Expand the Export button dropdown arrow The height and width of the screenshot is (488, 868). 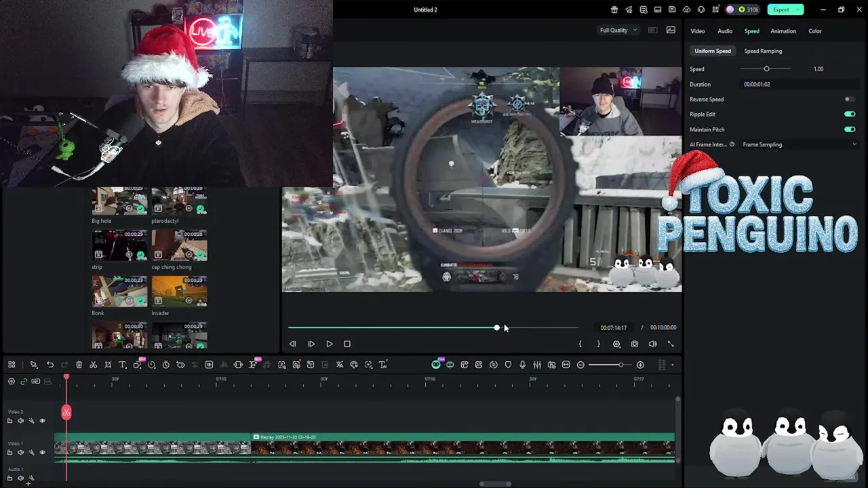pos(797,9)
